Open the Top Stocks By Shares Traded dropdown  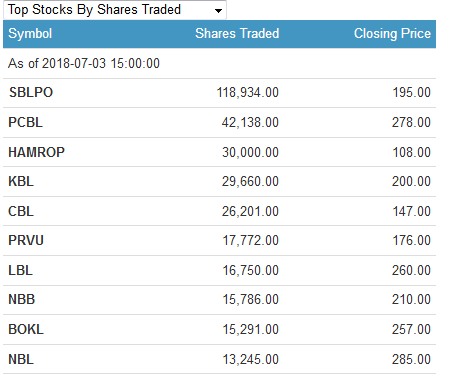(115, 10)
